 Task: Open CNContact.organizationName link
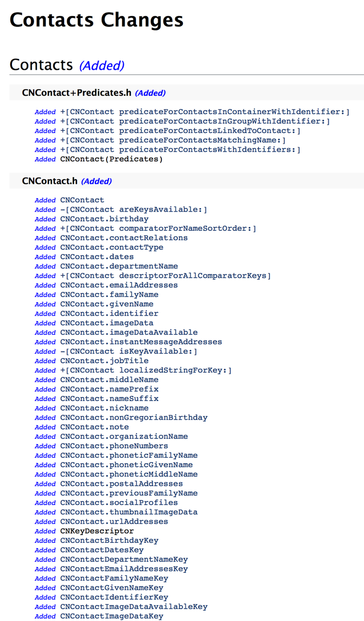pyautogui.click(x=124, y=436)
